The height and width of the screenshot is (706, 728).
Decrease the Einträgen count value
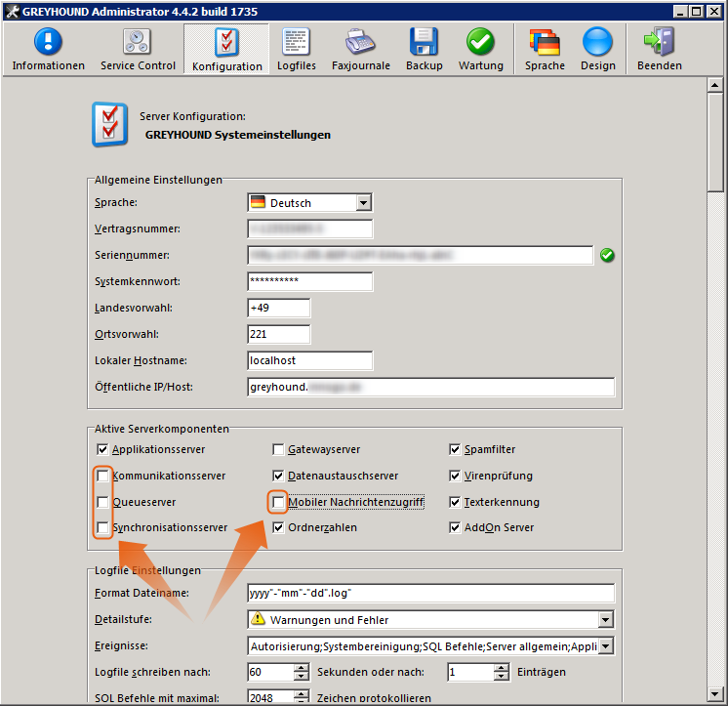pyautogui.click(x=501, y=677)
